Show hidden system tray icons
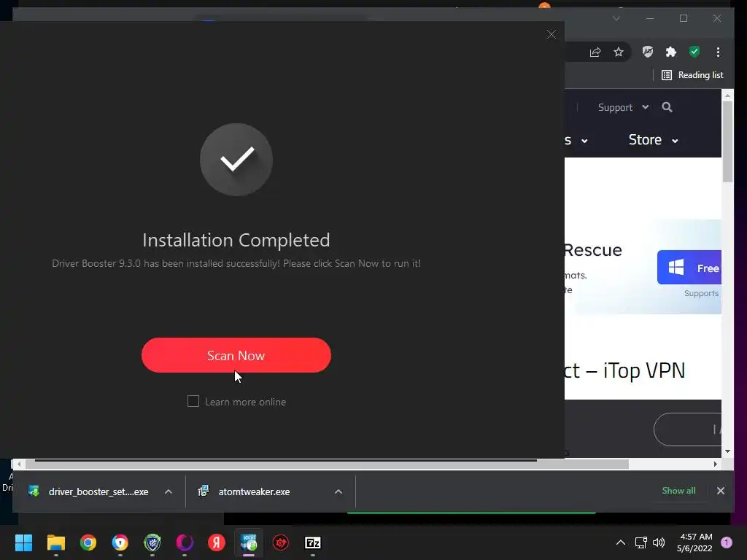The height and width of the screenshot is (560, 747). pyautogui.click(x=621, y=542)
